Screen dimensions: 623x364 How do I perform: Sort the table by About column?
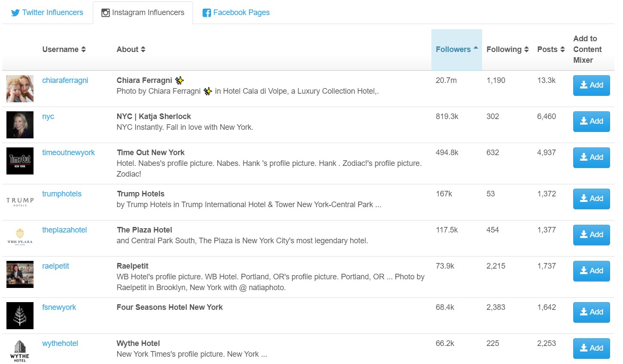point(131,49)
